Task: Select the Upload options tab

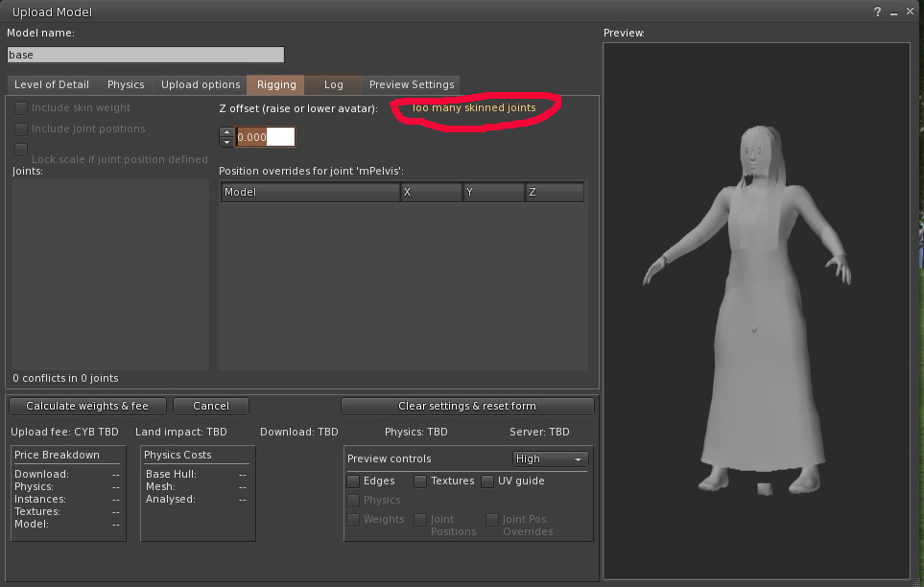Action: (x=201, y=84)
